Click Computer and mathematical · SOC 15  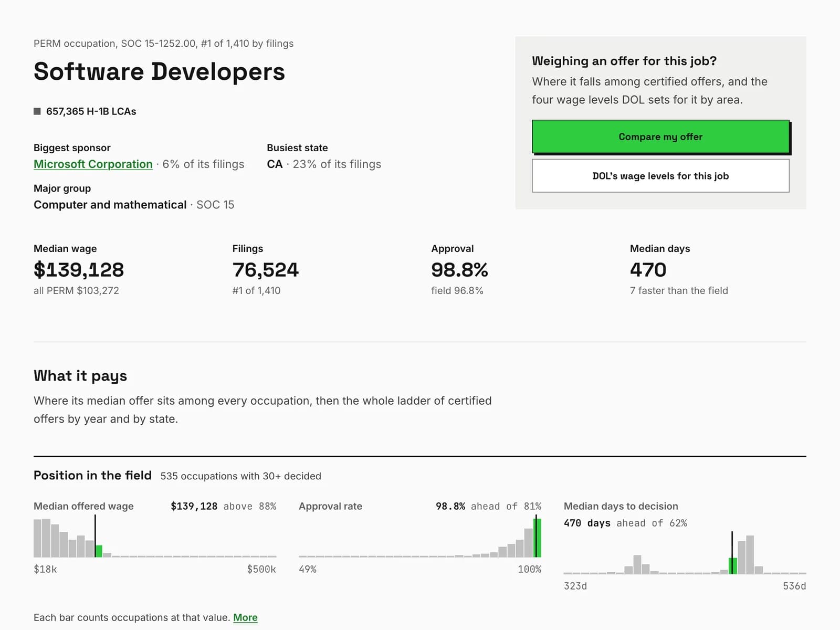click(x=134, y=205)
